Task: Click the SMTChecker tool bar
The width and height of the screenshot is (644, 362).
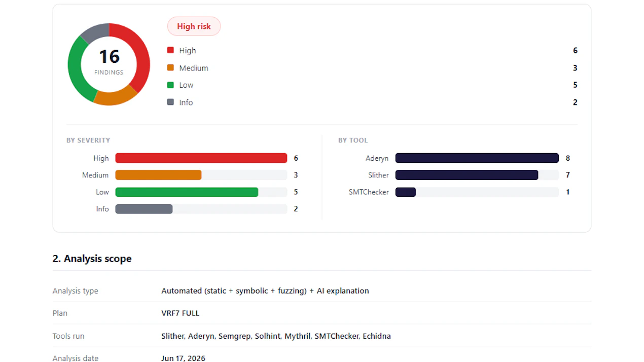Action: [406, 192]
